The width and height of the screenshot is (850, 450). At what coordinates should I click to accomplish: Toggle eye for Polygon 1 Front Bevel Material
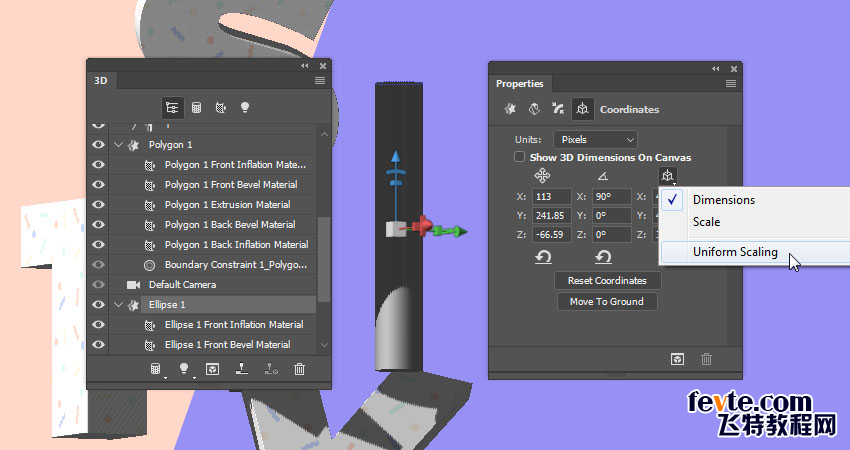(98, 185)
